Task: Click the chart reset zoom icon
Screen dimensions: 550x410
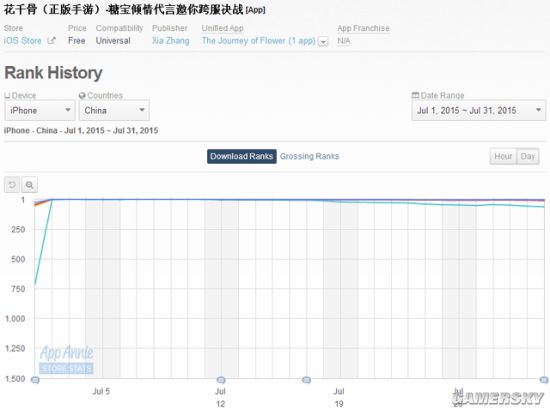Action: (x=12, y=184)
